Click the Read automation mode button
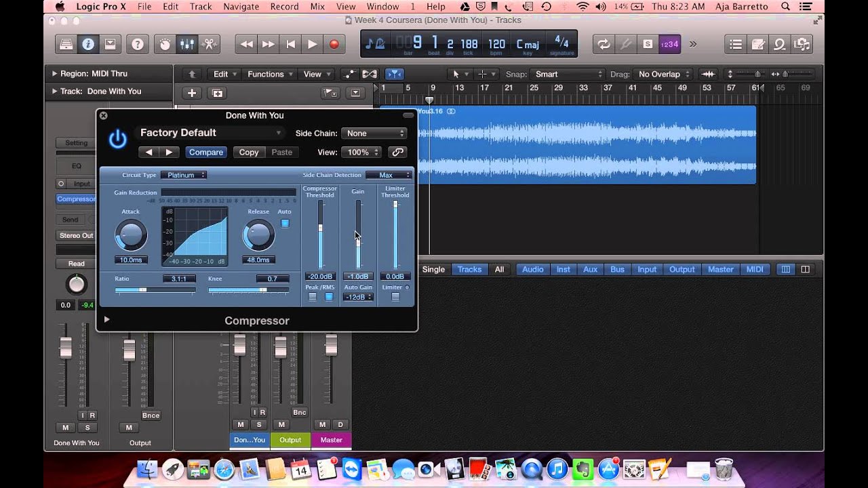The width and height of the screenshot is (868, 488). pyautogui.click(x=77, y=264)
